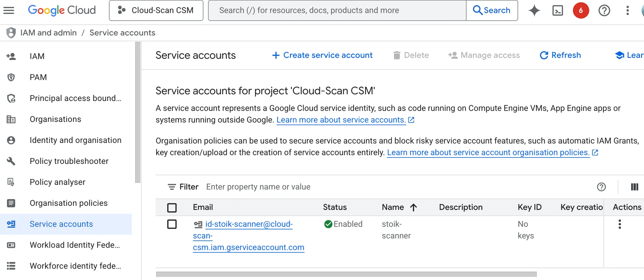Click the Principal access boundary icon
644x280 pixels.
click(x=11, y=98)
